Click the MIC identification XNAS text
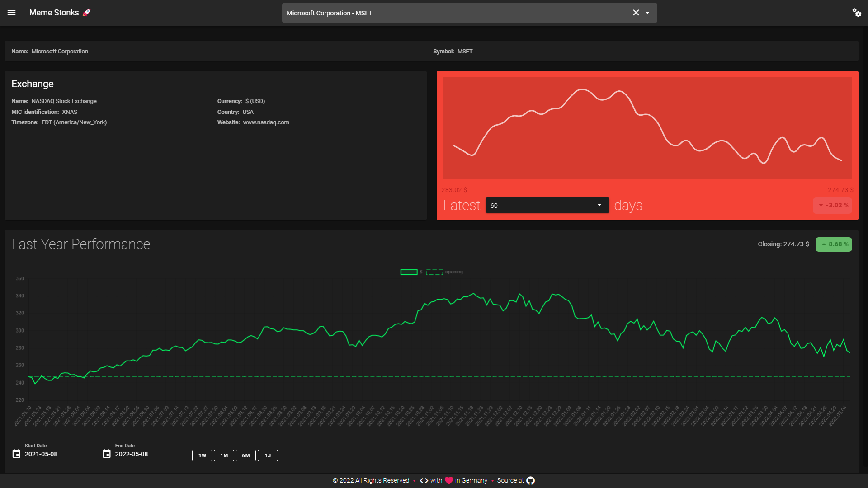 coord(44,112)
